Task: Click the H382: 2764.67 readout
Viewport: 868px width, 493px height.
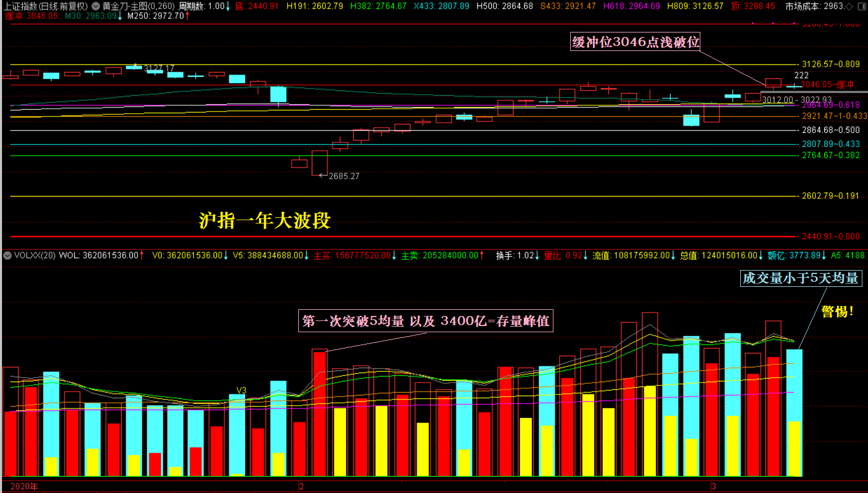Action: point(378,6)
